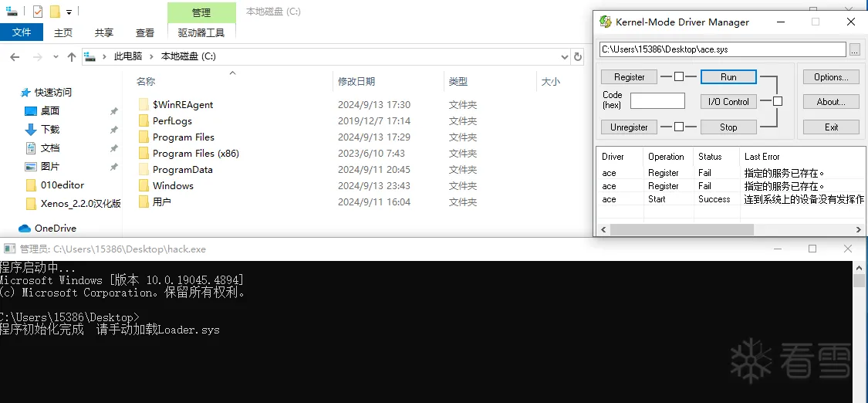Select the ProgramData folder icon
This screenshot has height=403, width=868.
pyautogui.click(x=144, y=169)
